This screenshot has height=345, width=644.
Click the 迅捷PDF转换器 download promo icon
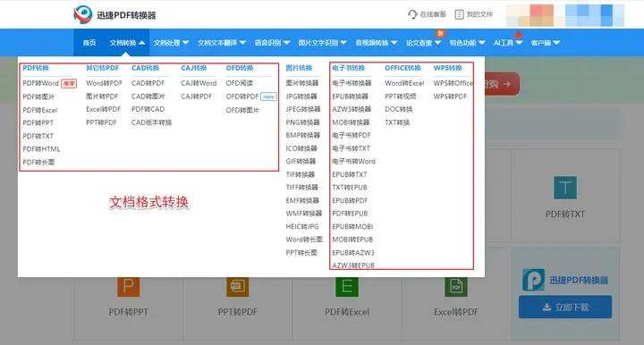pos(533,280)
